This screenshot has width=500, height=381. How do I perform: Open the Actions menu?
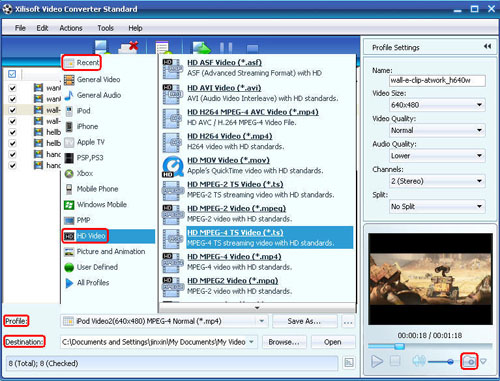(71, 28)
